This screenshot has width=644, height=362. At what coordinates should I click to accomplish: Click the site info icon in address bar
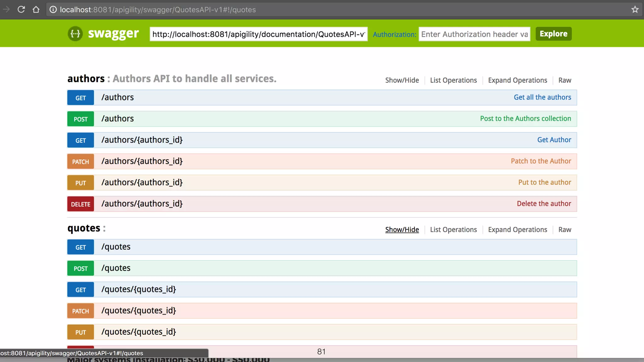point(53,9)
